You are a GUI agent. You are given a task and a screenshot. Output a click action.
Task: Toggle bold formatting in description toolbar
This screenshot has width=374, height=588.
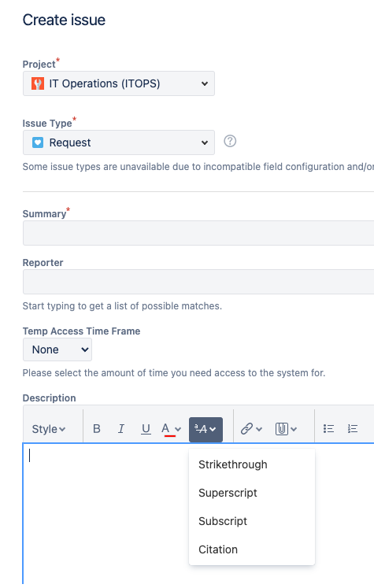click(96, 429)
